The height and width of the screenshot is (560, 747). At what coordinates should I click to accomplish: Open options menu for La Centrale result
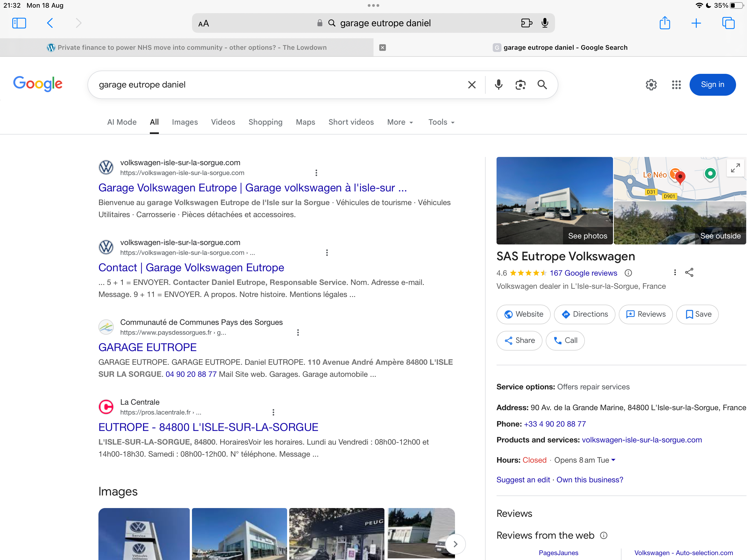[273, 412]
